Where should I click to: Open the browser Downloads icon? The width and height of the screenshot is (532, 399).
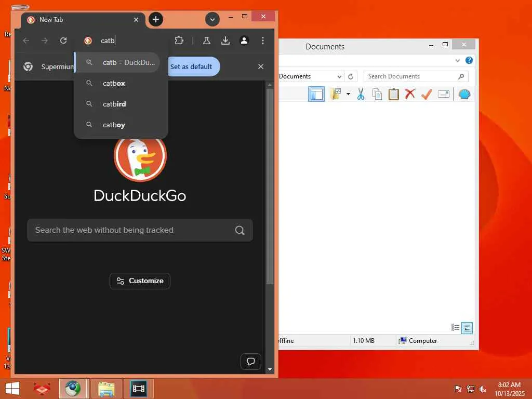coord(225,41)
